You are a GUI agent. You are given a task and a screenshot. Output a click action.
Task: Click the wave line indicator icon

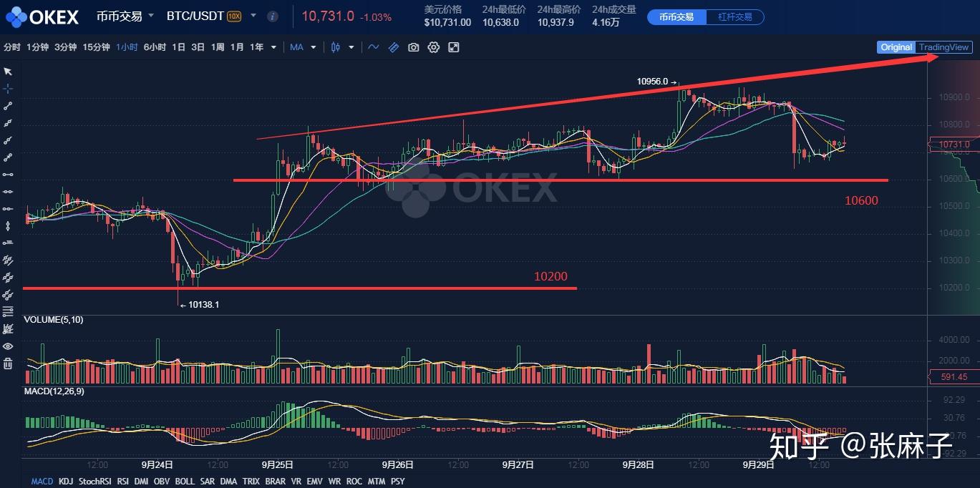pos(374,47)
